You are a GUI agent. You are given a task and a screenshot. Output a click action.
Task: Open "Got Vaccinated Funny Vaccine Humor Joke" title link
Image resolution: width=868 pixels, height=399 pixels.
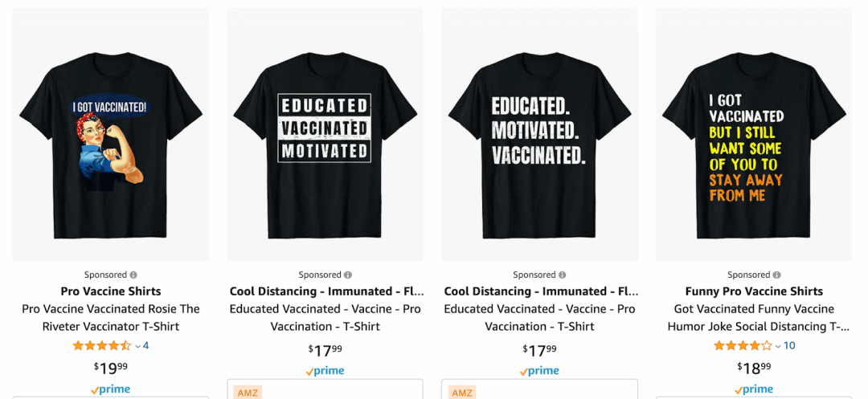click(754, 317)
